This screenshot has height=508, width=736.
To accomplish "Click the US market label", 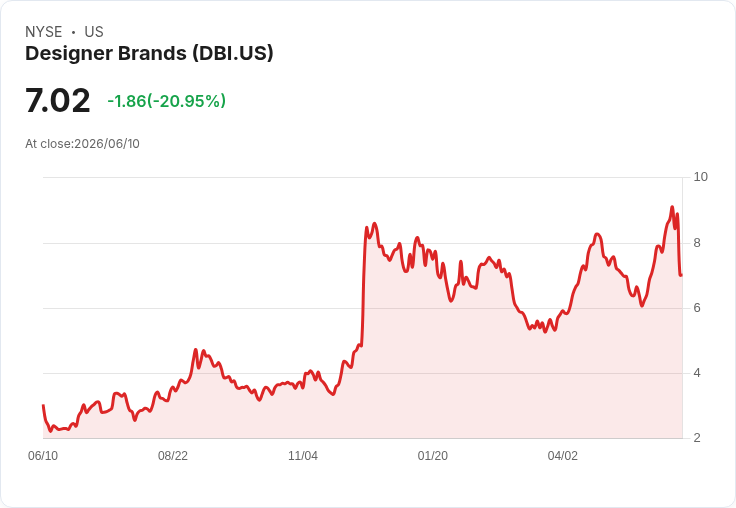I will 94,32.
